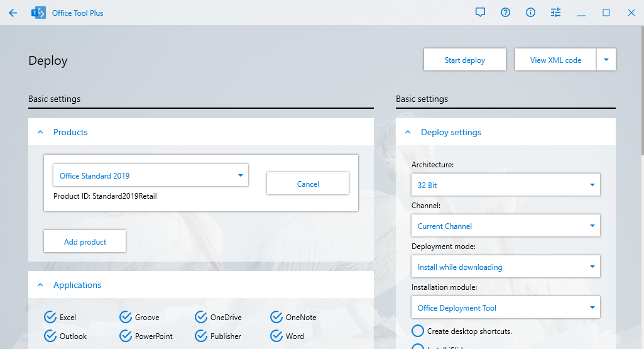Click the Product ID Standard2019Retail text
Screen dimensions: 644x349
pos(105,196)
